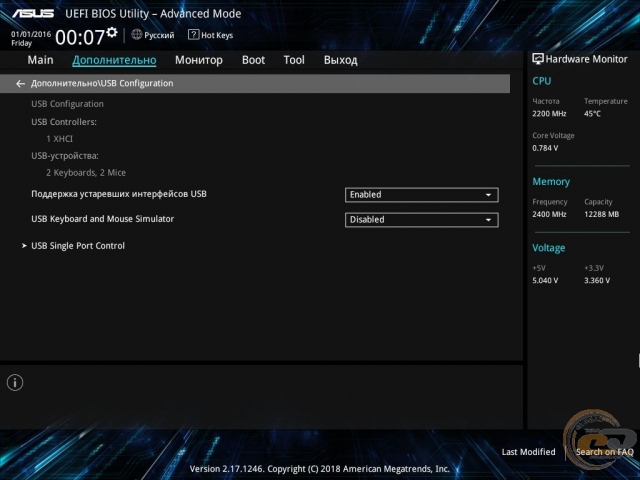Viewport: 640px width, 480px height.
Task: Click the 12288 MB capacity value
Action: coord(601,214)
